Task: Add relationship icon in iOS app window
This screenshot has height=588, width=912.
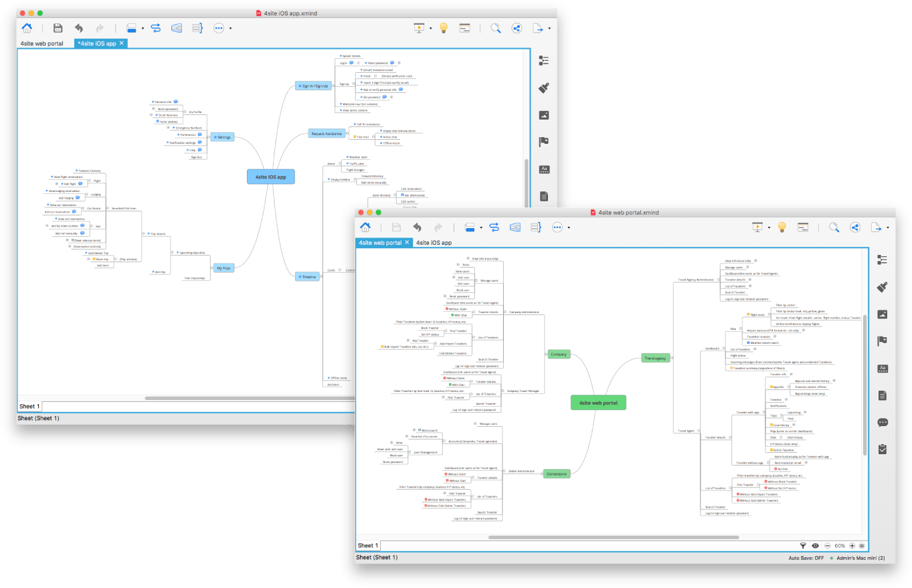Action: point(156,28)
